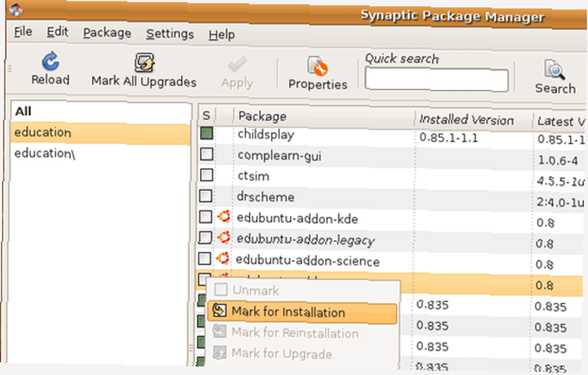The height and width of the screenshot is (375, 588).
Task: Click drscheme latest version 2:4.0-1u
Action: [560, 203]
